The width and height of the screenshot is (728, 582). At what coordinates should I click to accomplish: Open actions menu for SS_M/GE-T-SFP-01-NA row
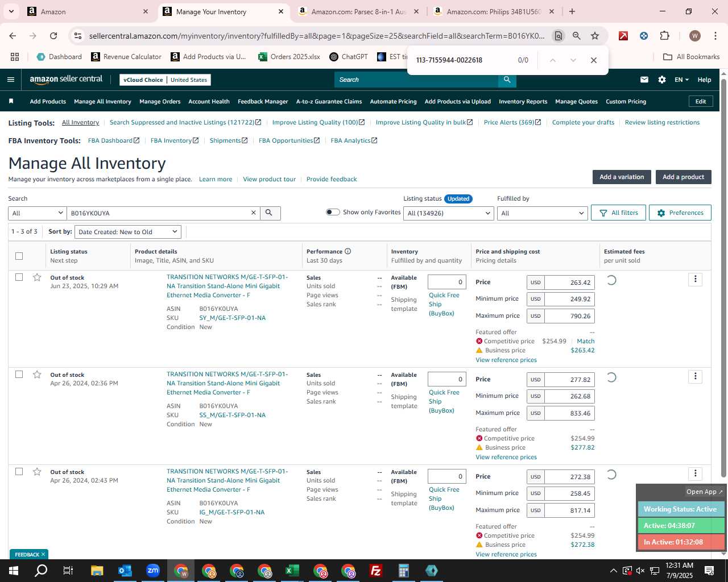[695, 376]
